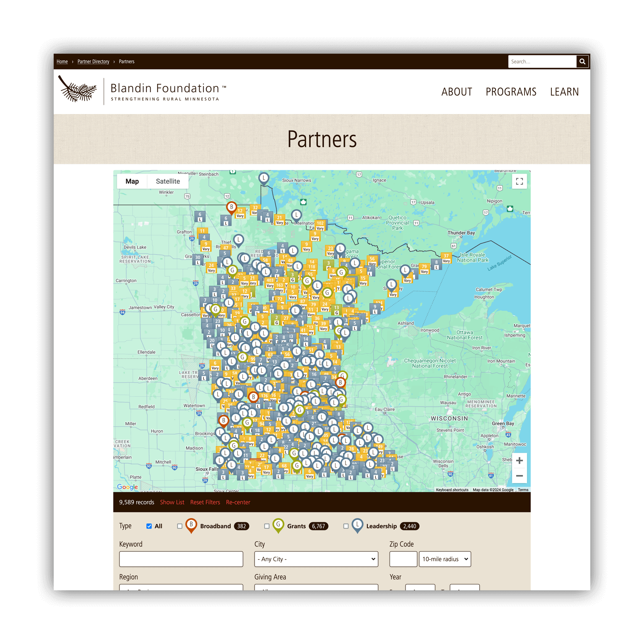Click the Google logo on map
Viewport: 644px width, 644px height.
tap(127, 487)
